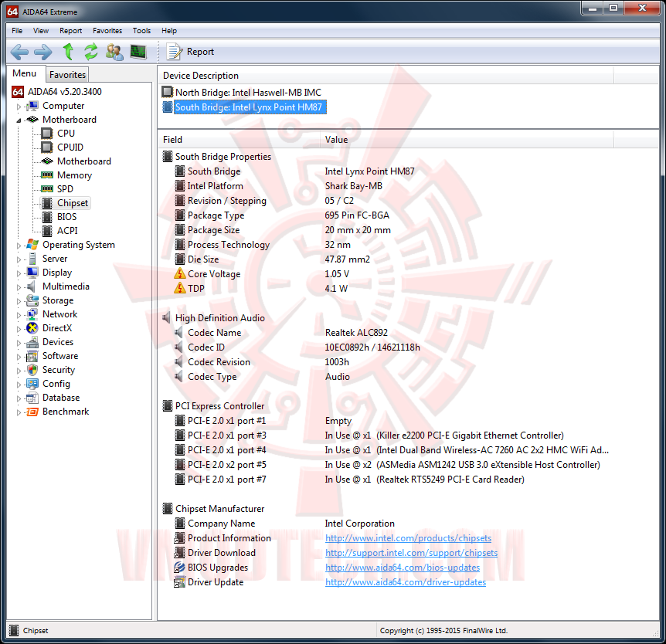
Task: Click the Computer icon in tree
Action: (x=32, y=106)
